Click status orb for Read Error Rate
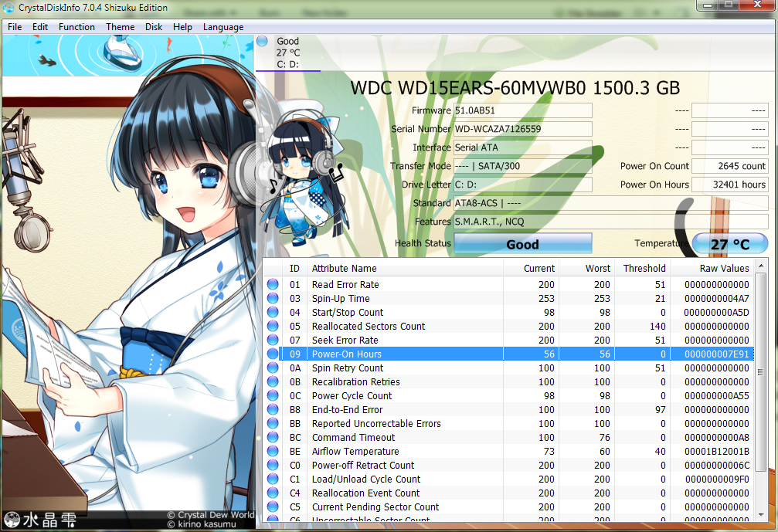 coord(273,284)
